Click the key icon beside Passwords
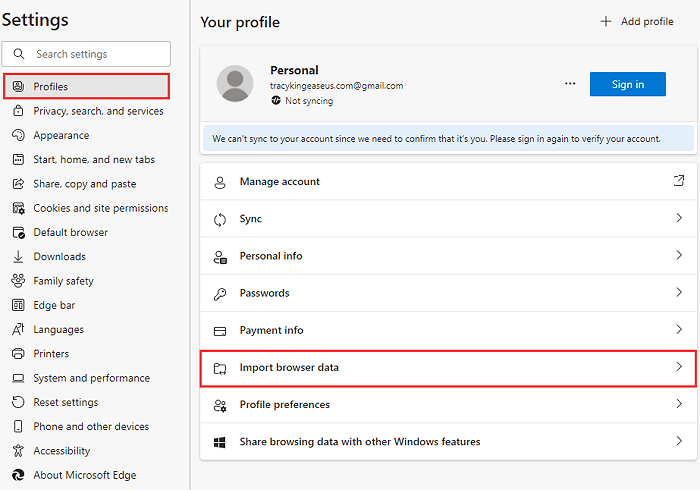700x490 pixels. click(220, 294)
